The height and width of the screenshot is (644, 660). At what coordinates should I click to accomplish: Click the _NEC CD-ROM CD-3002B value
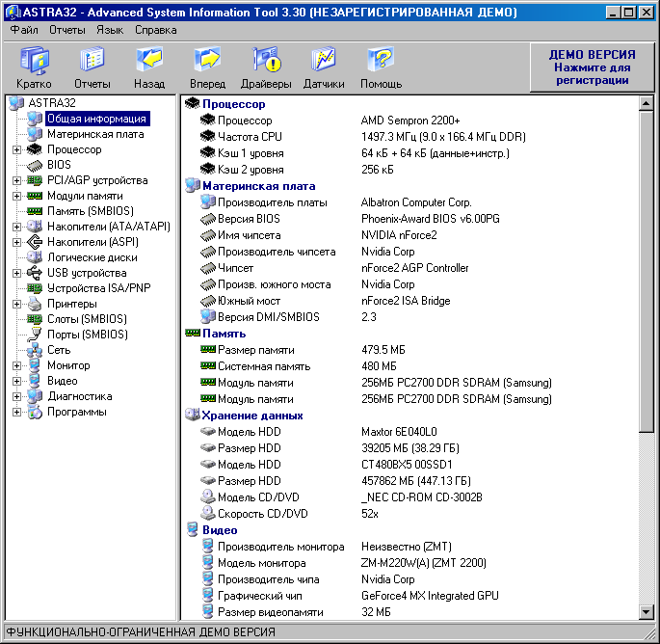point(421,497)
